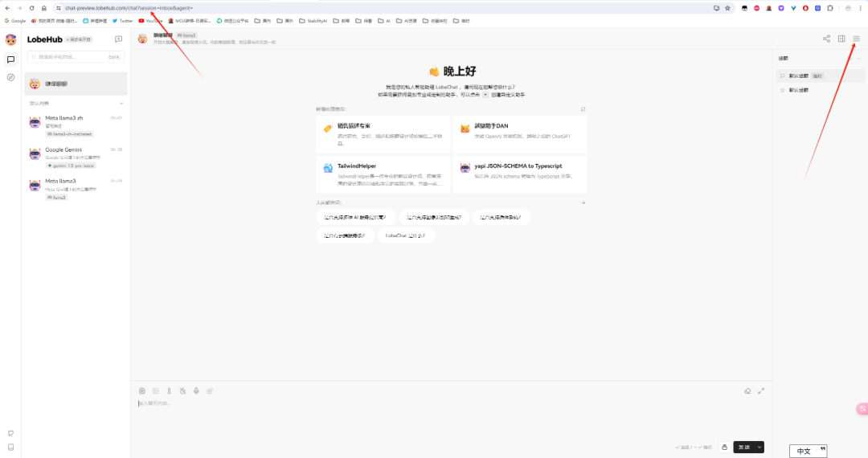Refresh recommended assistants list

coord(583,109)
